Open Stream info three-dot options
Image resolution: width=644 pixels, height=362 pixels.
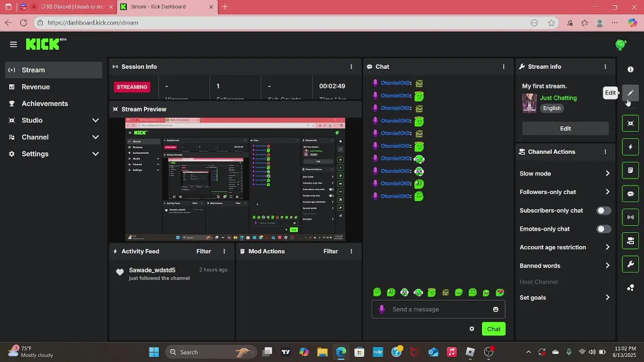(605, 67)
